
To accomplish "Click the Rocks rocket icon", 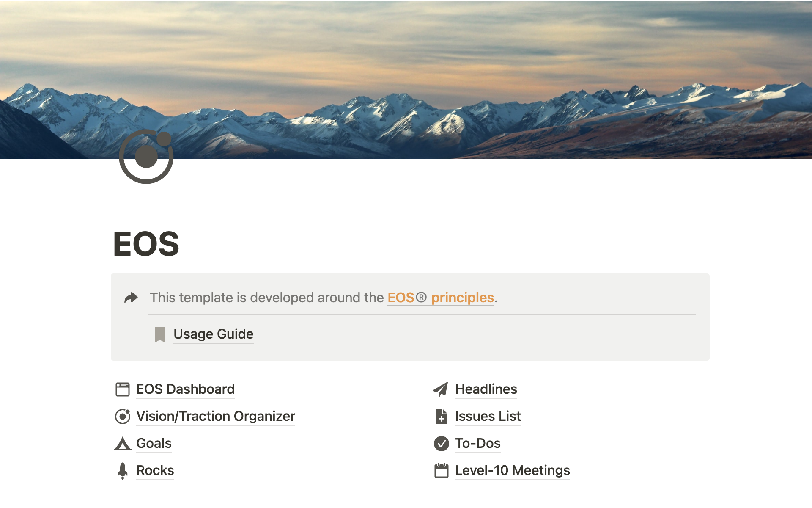I will coord(123,470).
